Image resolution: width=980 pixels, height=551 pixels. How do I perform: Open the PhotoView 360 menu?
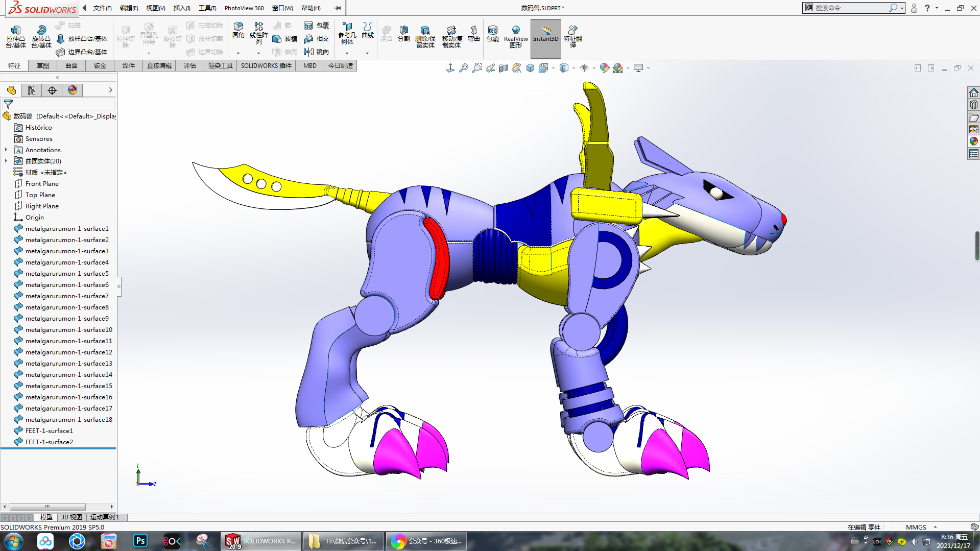click(x=244, y=8)
